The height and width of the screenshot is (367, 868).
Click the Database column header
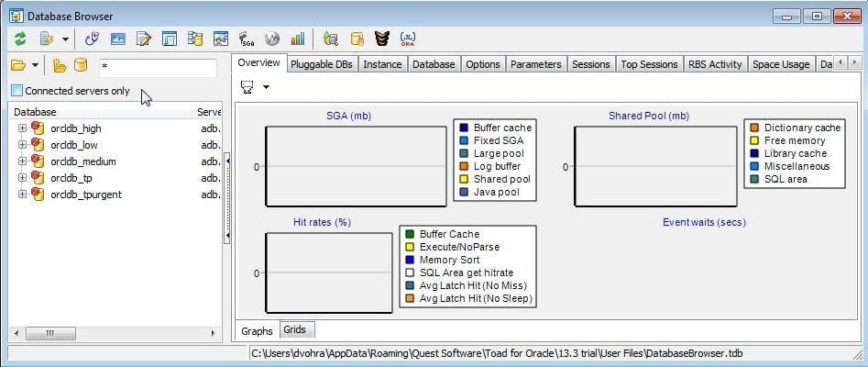(101, 112)
